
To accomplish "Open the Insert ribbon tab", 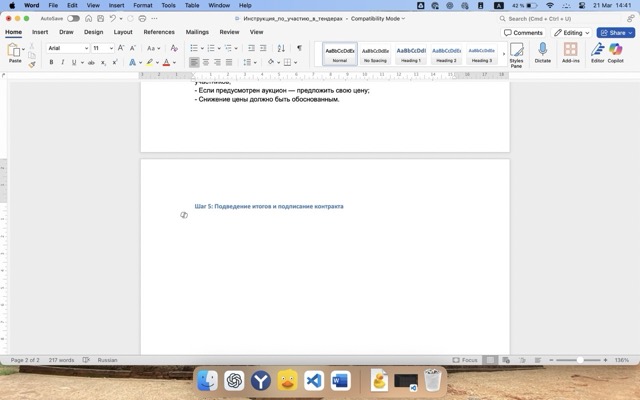I will (40, 32).
